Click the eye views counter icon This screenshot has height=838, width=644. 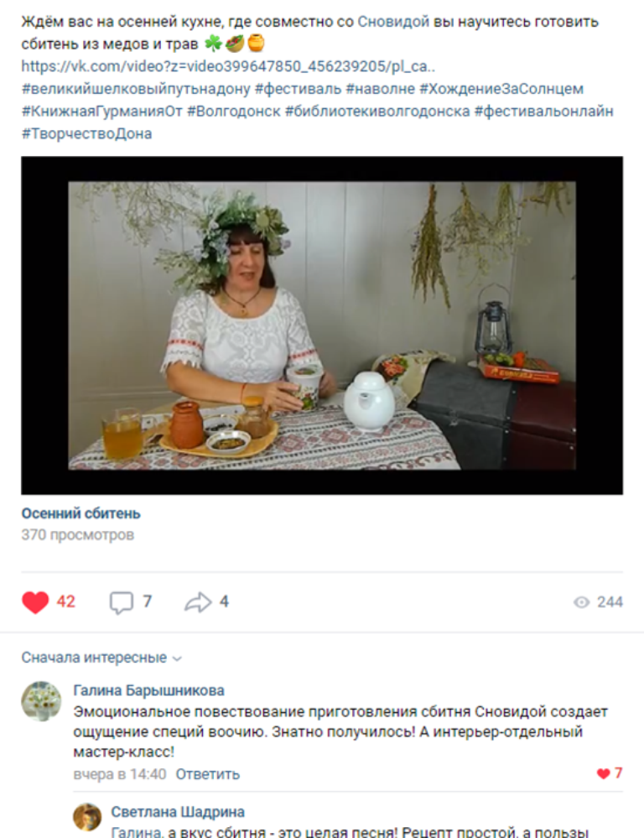click(581, 602)
